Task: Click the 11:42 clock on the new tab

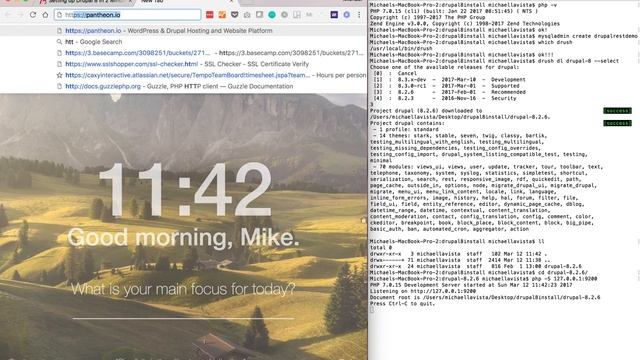Action: (x=184, y=189)
